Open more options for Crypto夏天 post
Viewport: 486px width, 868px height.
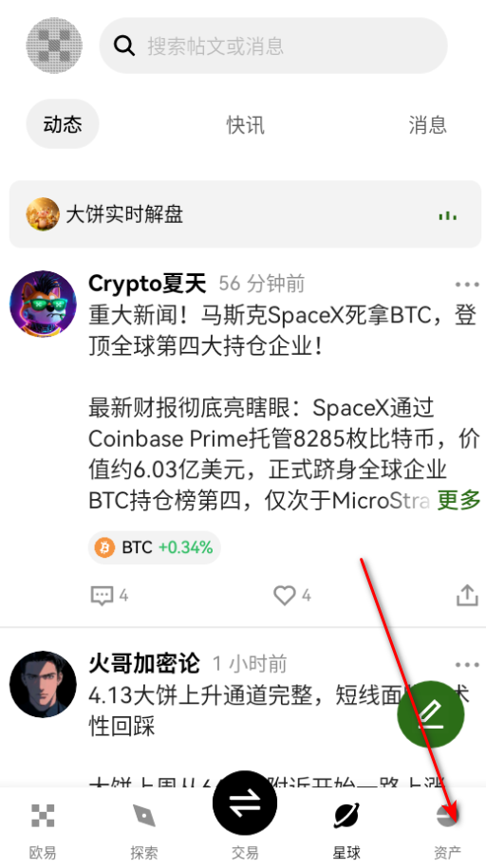pos(467,285)
